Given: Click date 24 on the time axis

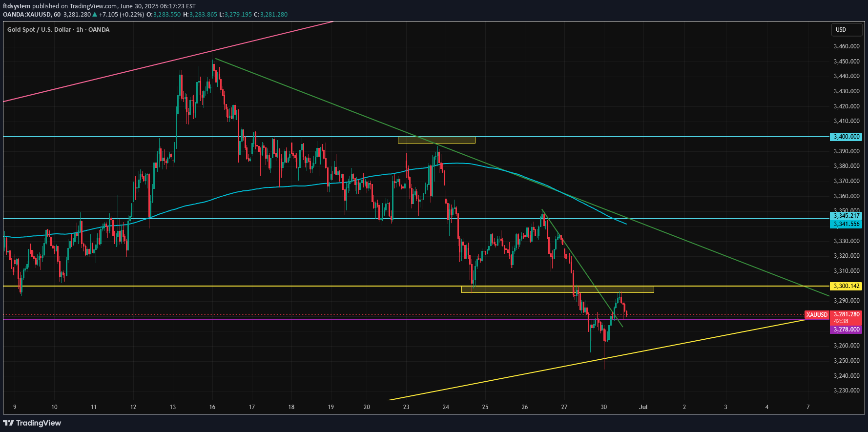Looking at the screenshot, I should 446,407.
